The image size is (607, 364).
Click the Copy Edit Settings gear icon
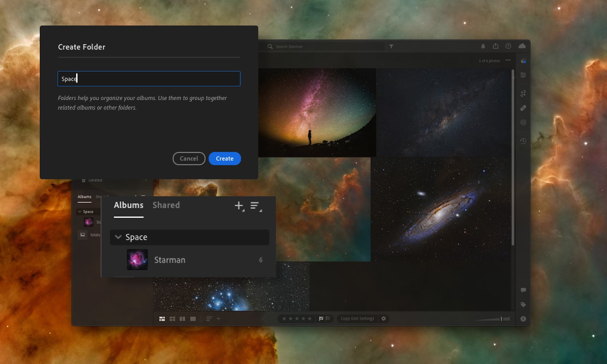384,318
